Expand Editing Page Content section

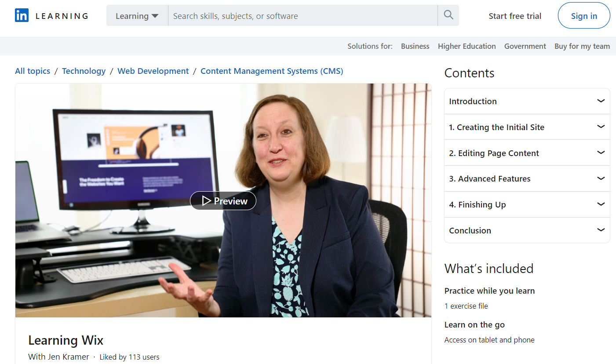527,153
